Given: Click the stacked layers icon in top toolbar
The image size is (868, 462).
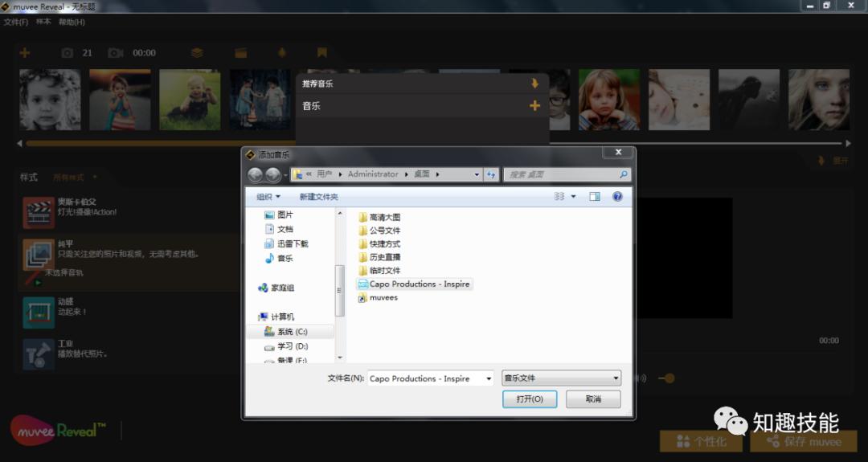Looking at the screenshot, I should [197, 53].
